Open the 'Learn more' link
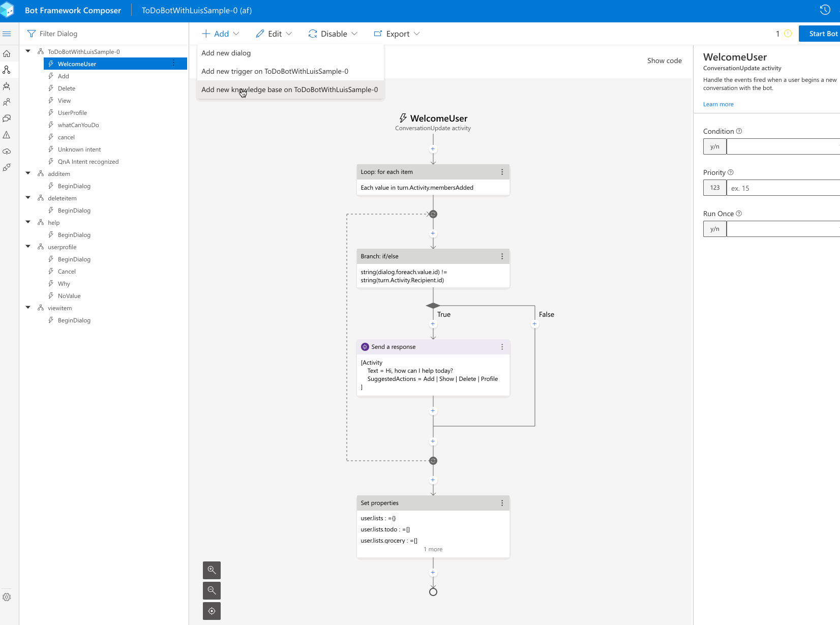Image resolution: width=840 pixels, height=625 pixels. tap(718, 104)
